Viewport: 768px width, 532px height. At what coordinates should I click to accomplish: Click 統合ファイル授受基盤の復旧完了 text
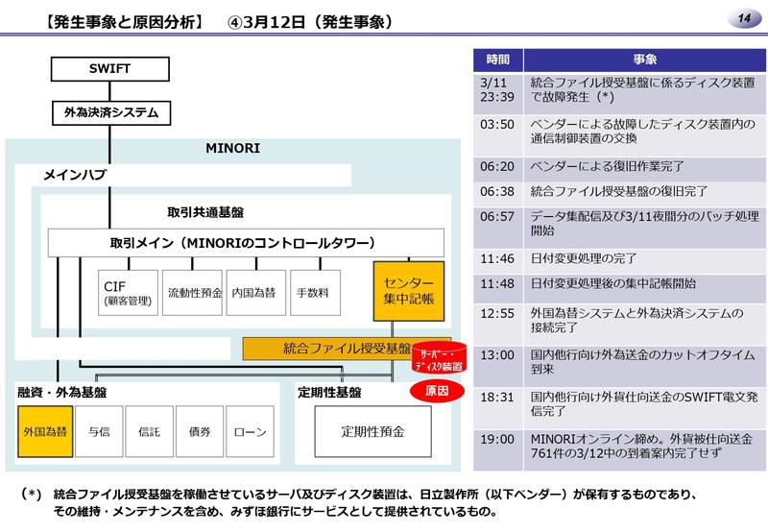[619, 191]
